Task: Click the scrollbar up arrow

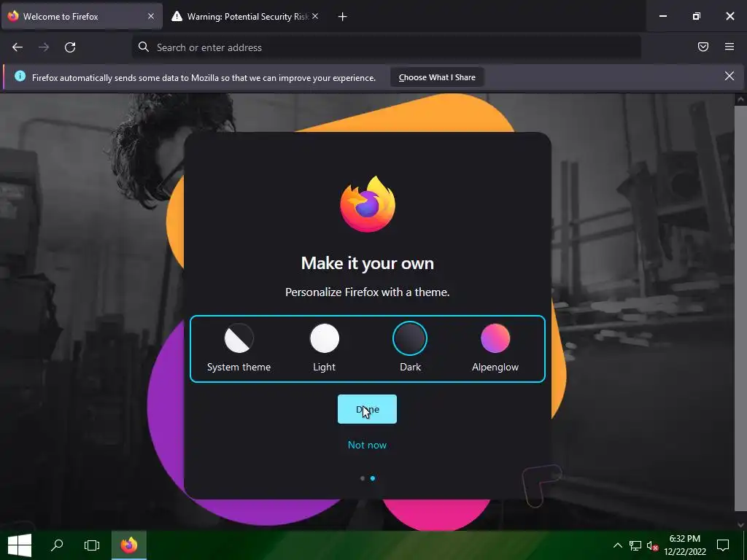Action: pos(740,99)
